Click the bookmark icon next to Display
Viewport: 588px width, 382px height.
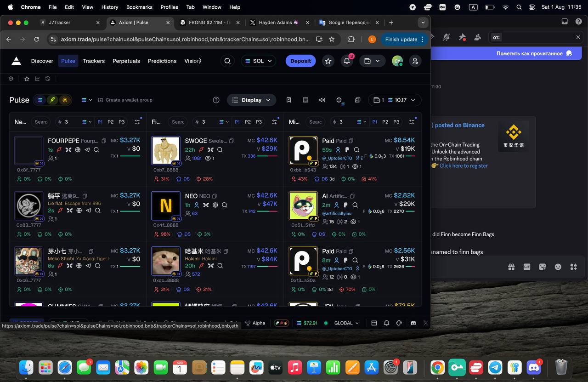[x=289, y=100]
